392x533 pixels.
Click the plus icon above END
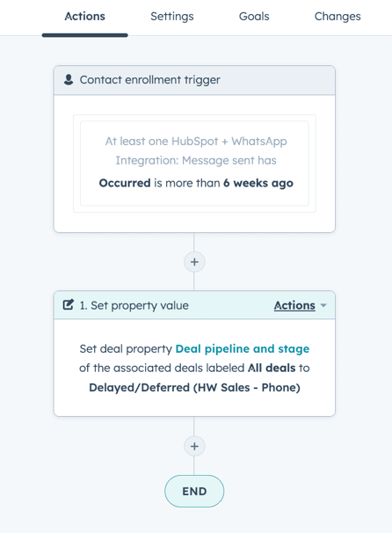(194, 446)
